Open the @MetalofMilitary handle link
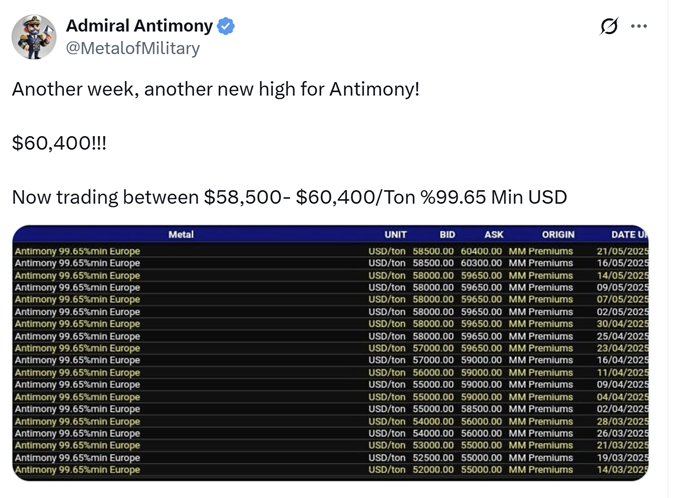 [x=133, y=48]
